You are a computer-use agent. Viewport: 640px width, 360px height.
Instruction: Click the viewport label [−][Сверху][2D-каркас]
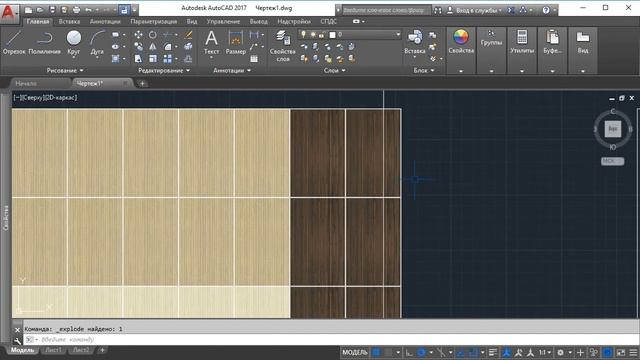point(45,98)
